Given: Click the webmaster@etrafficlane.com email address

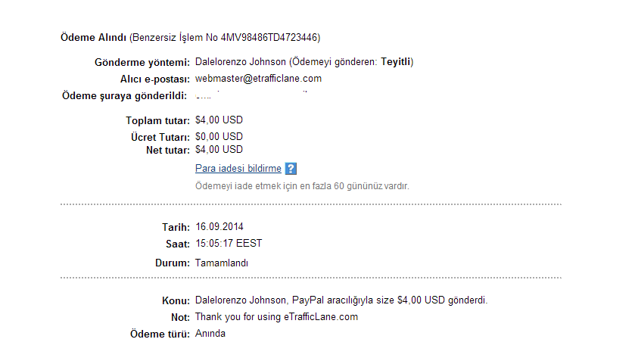Looking at the screenshot, I should [x=258, y=79].
